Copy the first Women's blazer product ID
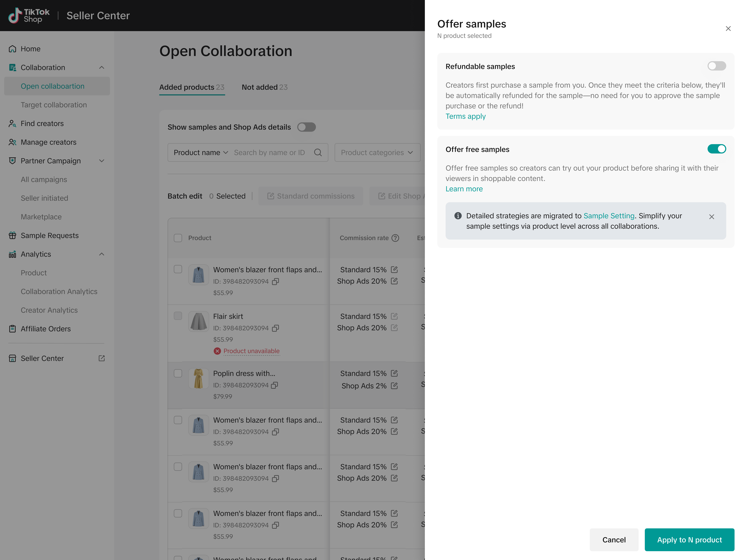Viewport: 747px width, 560px height. (276, 282)
